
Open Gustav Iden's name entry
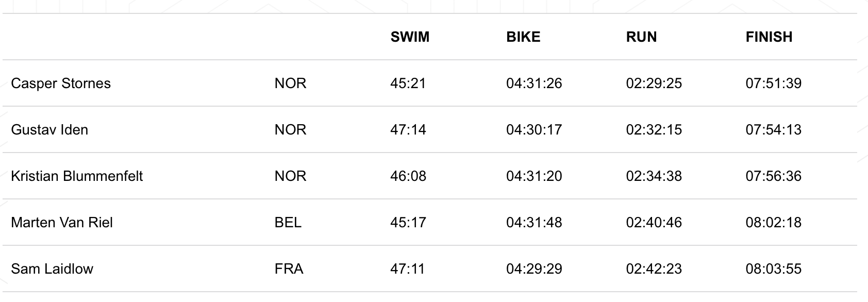tap(49, 129)
